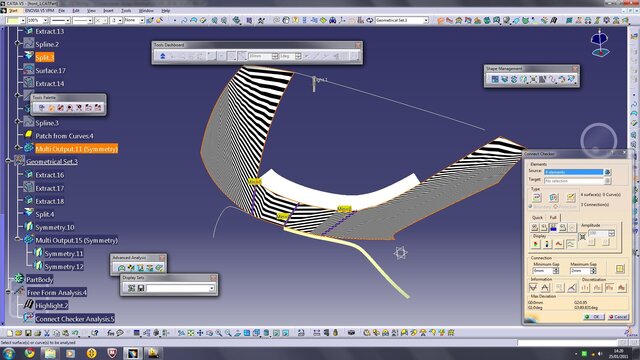Select Patch from Curves.4 tree item
This screenshot has width=640, height=360.
click(x=64, y=136)
